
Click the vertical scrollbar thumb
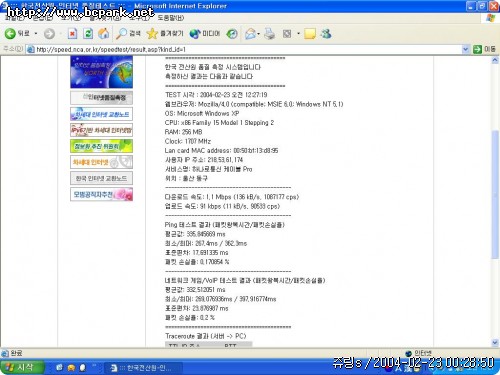click(x=495, y=194)
